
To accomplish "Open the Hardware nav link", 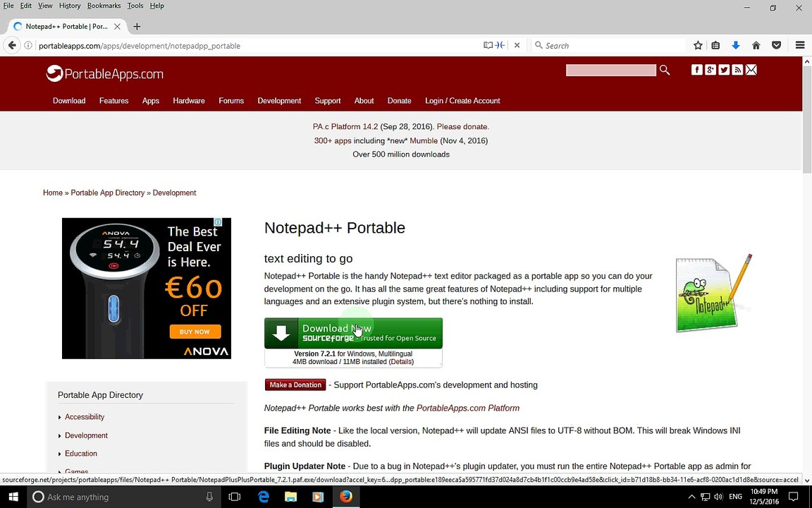I will pyautogui.click(x=188, y=101).
